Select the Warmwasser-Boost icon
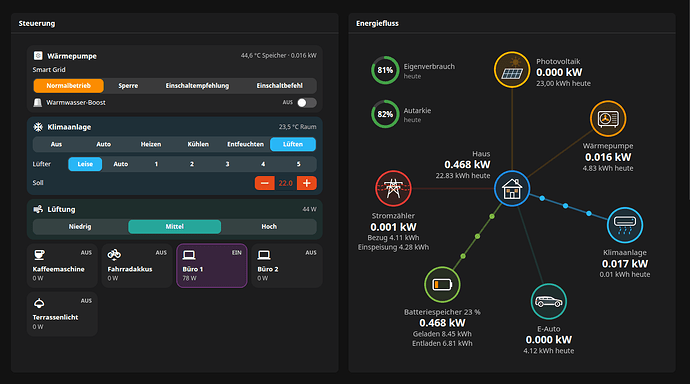Image resolution: width=690 pixels, height=384 pixels. click(x=38, y=102)
